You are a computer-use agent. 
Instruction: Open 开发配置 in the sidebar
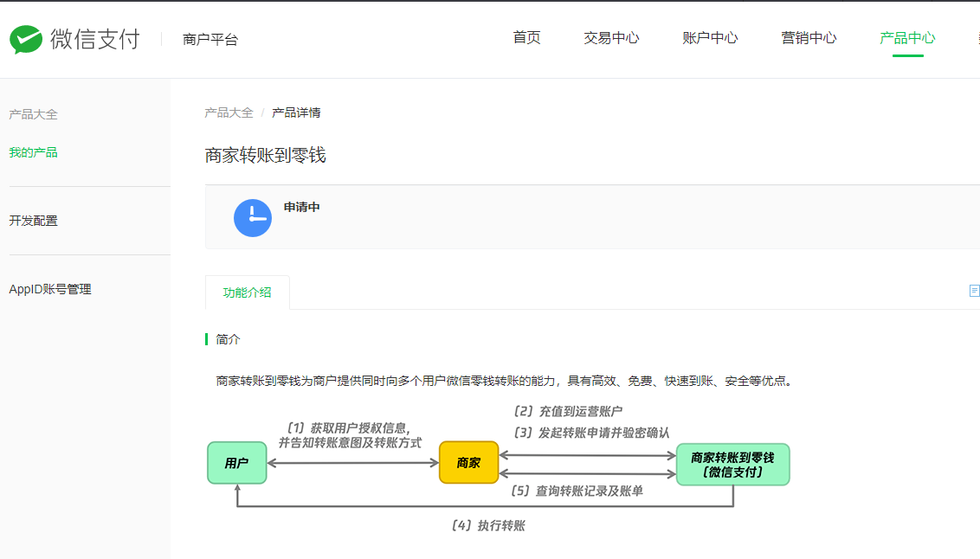[33, 221]
